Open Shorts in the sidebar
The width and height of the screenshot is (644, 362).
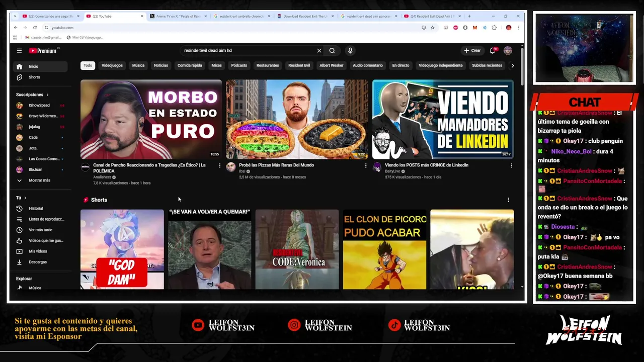(x=40, y=77)
